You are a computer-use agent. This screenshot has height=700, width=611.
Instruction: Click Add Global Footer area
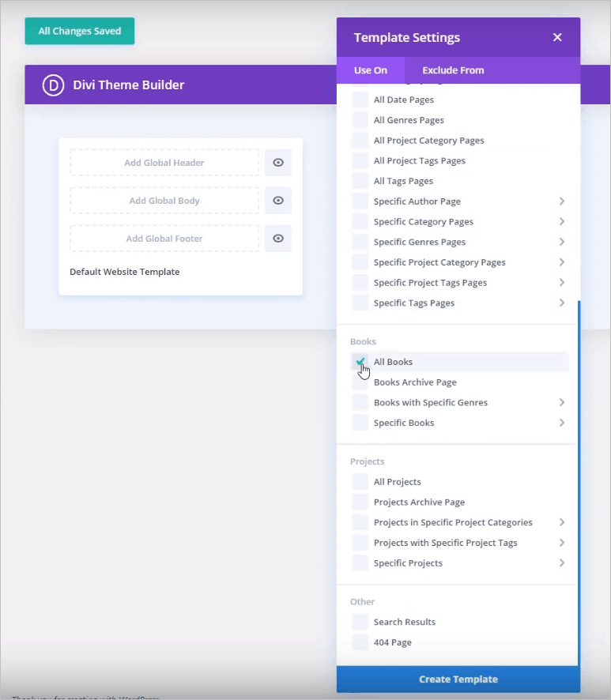[164, 239]
